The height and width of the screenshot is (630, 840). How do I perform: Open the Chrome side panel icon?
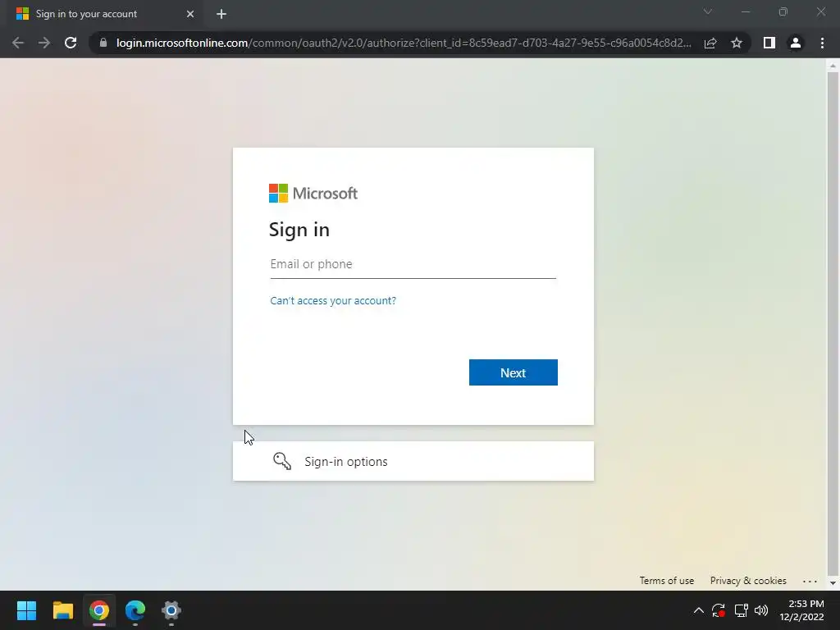tap(769, 43)
